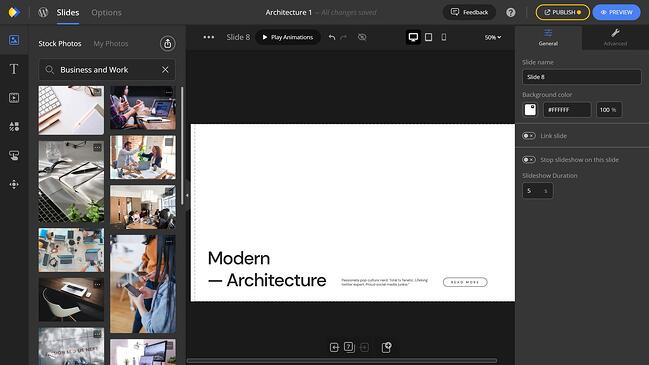Select the tablet device preview icon
The height and width of the screenshot is (365, 649).
coord(428,37)
